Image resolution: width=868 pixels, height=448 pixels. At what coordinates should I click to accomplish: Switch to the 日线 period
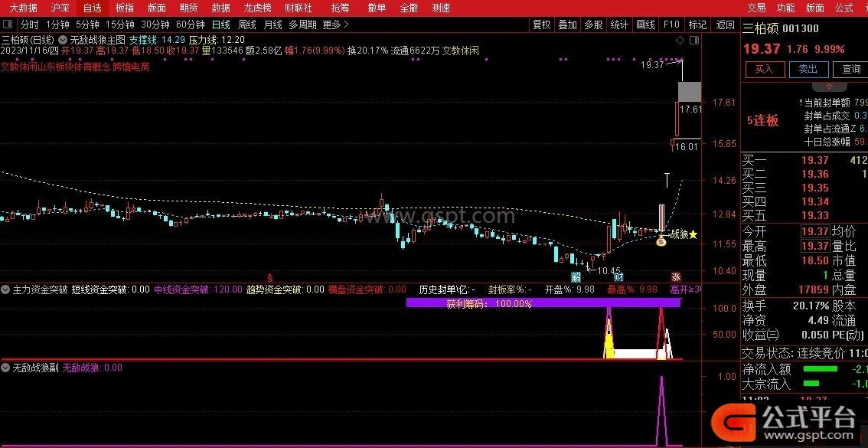pos(221,25)
